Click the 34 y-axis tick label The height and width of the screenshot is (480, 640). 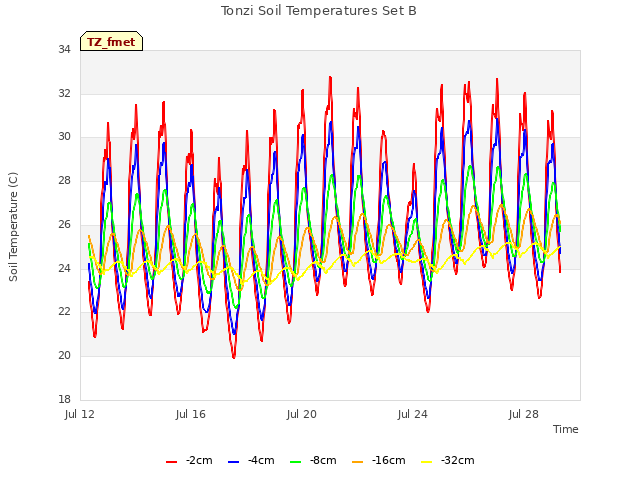click(x=64, y=49)
